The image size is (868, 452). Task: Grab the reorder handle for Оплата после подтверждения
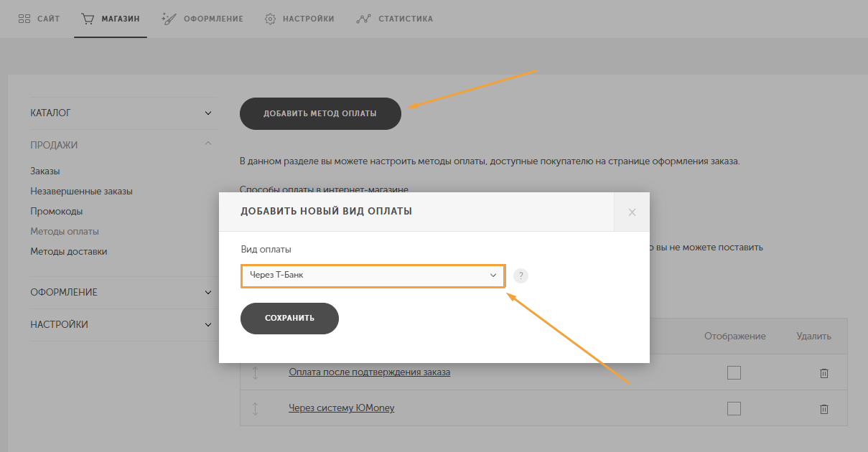(x=255, y=372)
